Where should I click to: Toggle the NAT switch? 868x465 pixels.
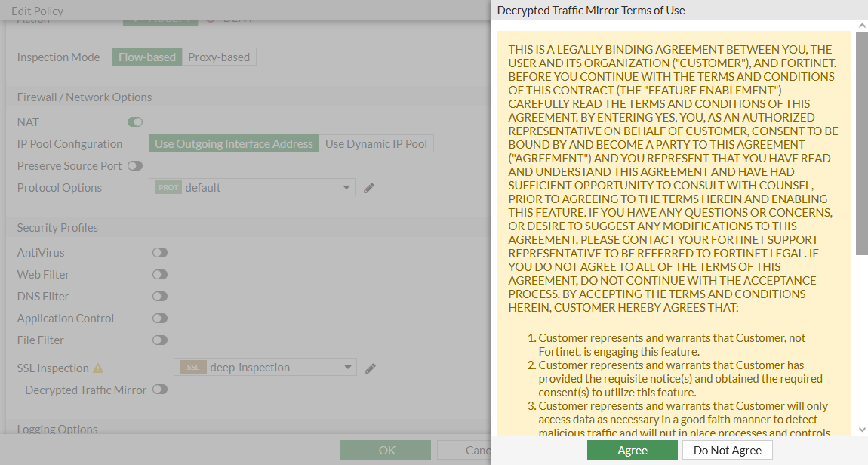point(135,122)
